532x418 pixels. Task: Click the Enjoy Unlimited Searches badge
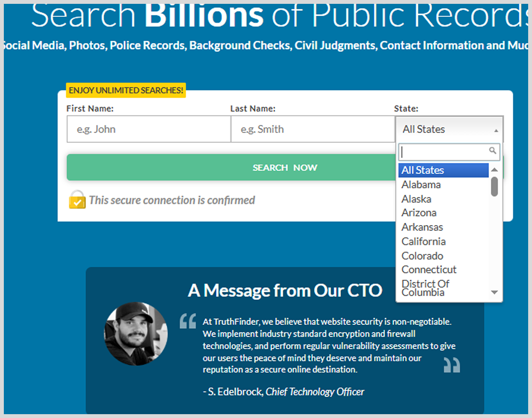click(x=126, y=90)
